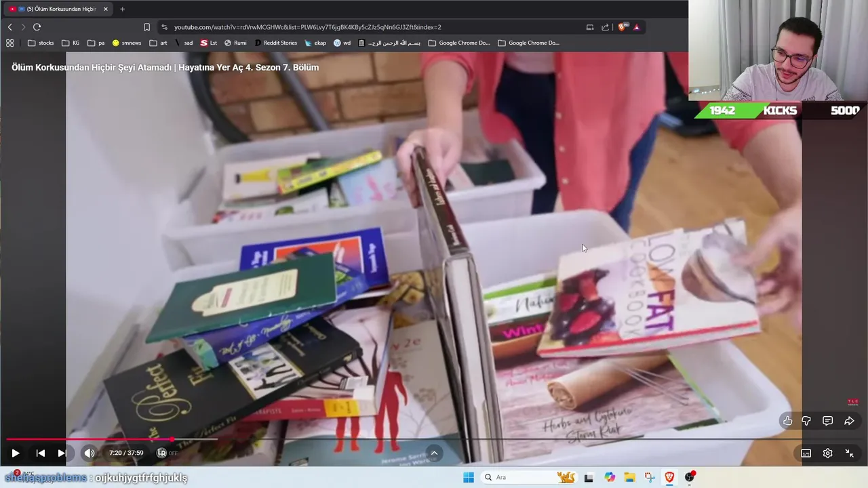The width and height of the screenshot is (868, 488).
Task: Dislike the video with thumbs down
Action: pyautogui.click(x=806, y=421)
